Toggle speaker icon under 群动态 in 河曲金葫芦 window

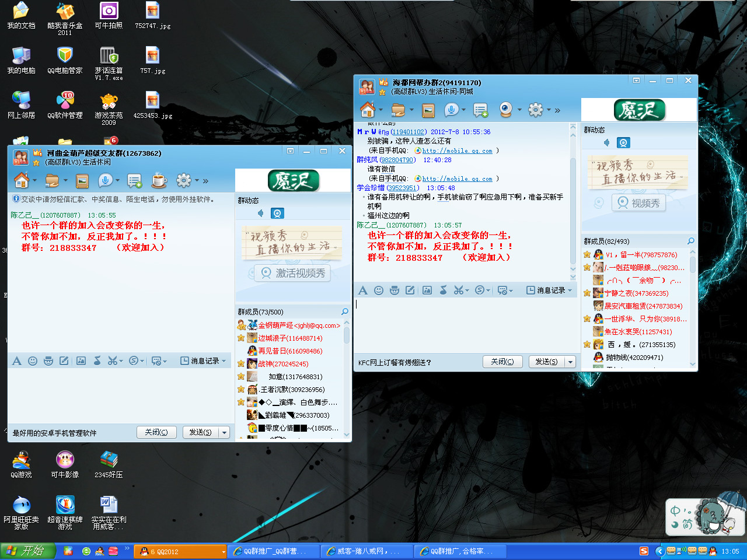(x=260, y=213)
